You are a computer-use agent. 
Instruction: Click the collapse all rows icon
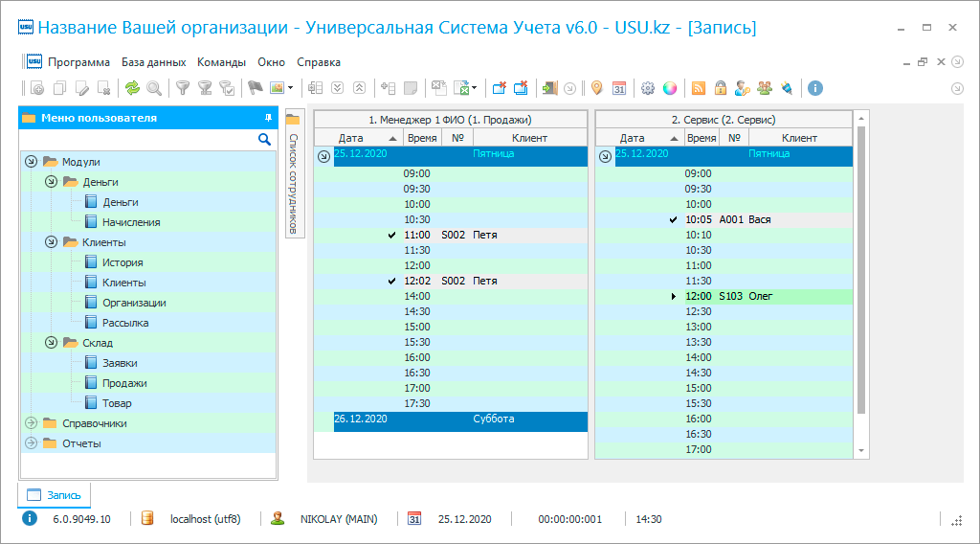[360, 88]
